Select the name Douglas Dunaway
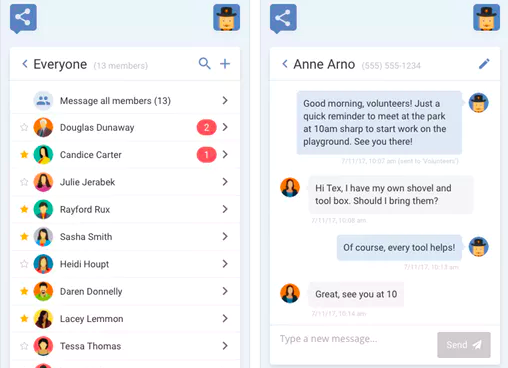This screenshot has width=508, height=368. click(x=97, y=128)
